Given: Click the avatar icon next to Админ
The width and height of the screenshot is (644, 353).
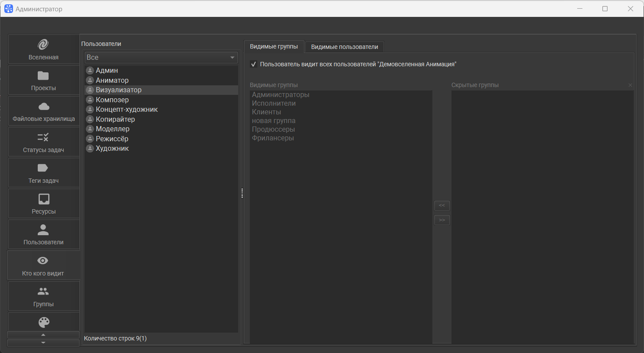Looking at the screenshot, I should [x=90, y=70].
